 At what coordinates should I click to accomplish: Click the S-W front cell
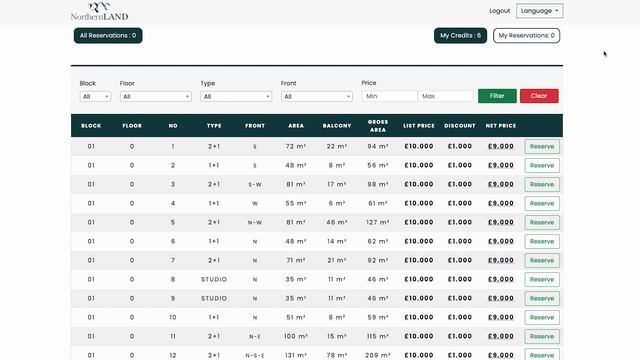pos(255,184)
